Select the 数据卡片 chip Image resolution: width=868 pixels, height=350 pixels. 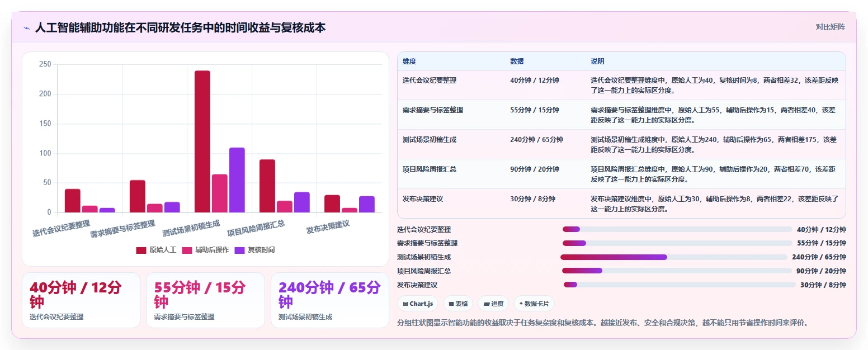coord(534,304)
